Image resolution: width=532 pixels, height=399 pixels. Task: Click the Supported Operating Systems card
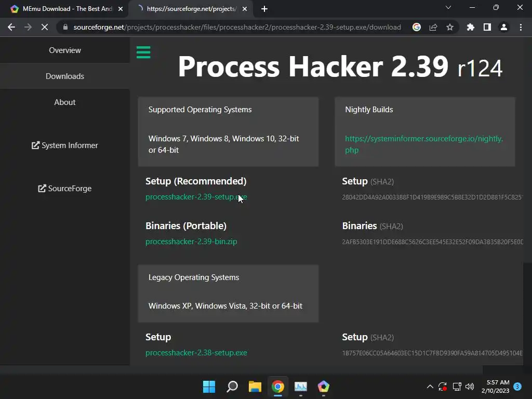click(x=228, y=131)
